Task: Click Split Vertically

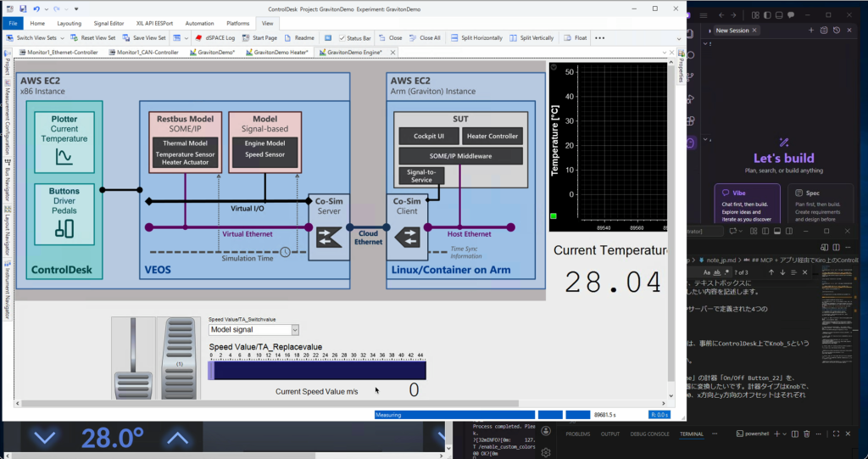Action: [531, 38]
